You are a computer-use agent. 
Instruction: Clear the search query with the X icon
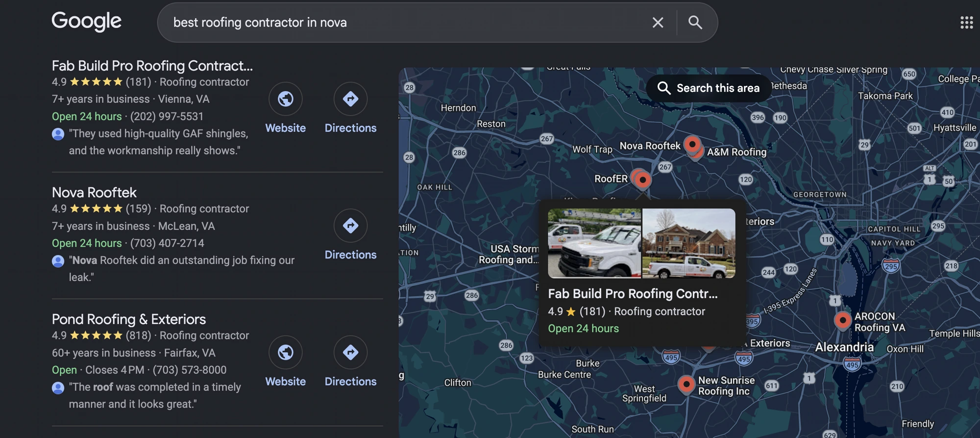658,23
